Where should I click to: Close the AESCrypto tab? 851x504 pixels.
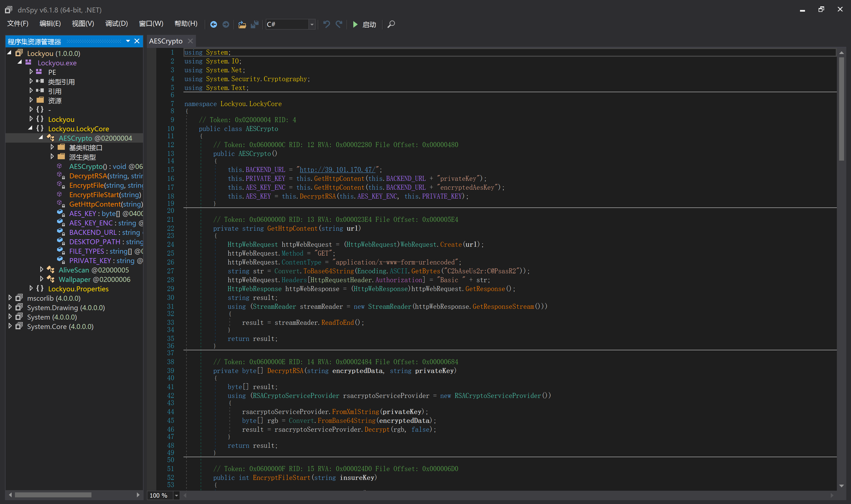tap(190, 41)
